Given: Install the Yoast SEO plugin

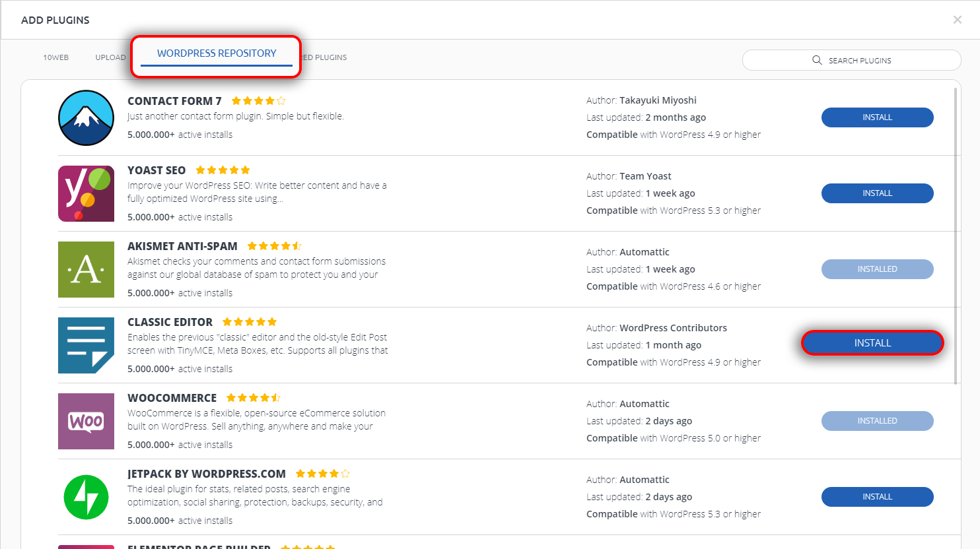Looking at the screenshot, I should [877, 193].
